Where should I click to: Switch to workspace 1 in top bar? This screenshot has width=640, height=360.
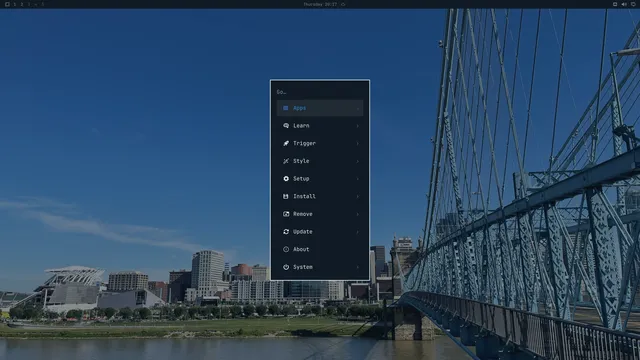pos(14,4)
